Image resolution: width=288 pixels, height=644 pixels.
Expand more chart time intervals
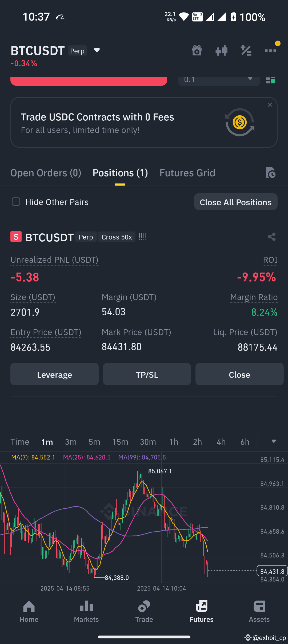coord(274,441)
